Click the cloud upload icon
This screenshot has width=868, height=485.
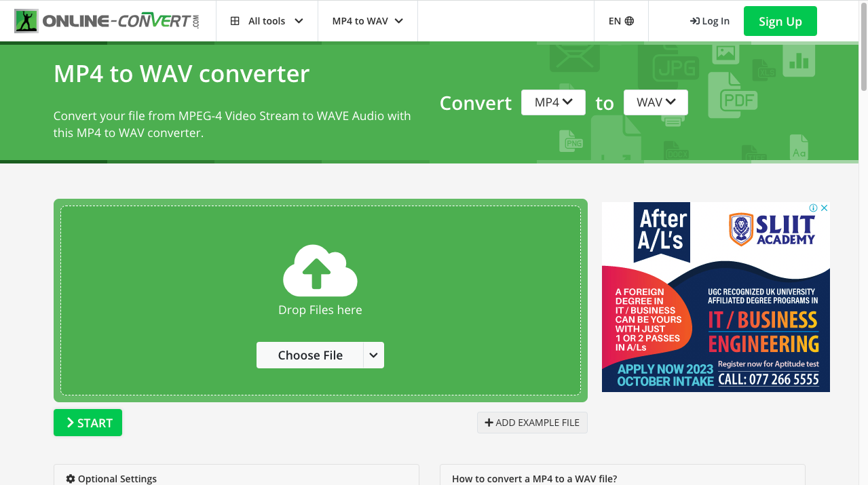pyautogui.click(x=320, y=271)
